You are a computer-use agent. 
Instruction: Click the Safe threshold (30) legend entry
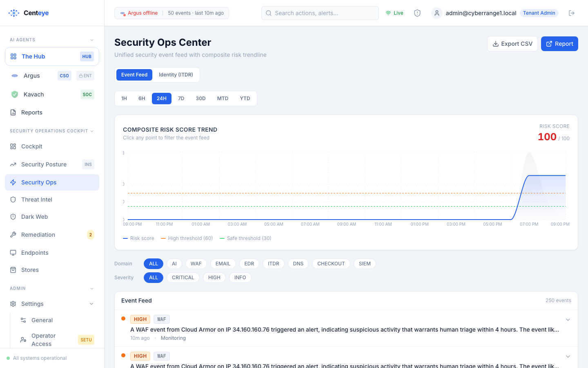tap(245, 238)
